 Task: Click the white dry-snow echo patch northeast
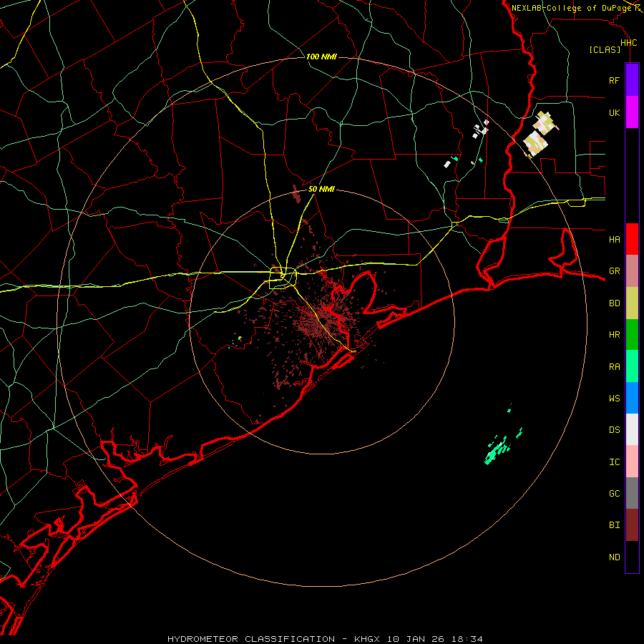tap(481, 129)
